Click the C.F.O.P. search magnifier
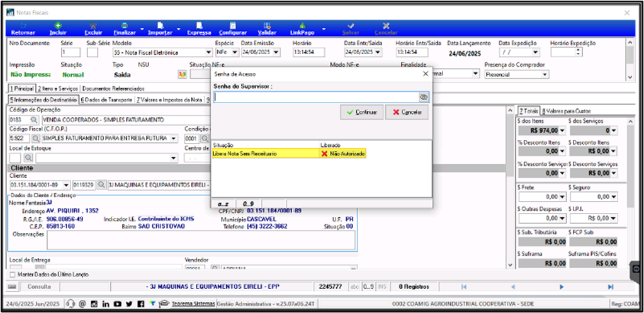The height and width of the screenshot is (313, 644). tap(36, 138)
